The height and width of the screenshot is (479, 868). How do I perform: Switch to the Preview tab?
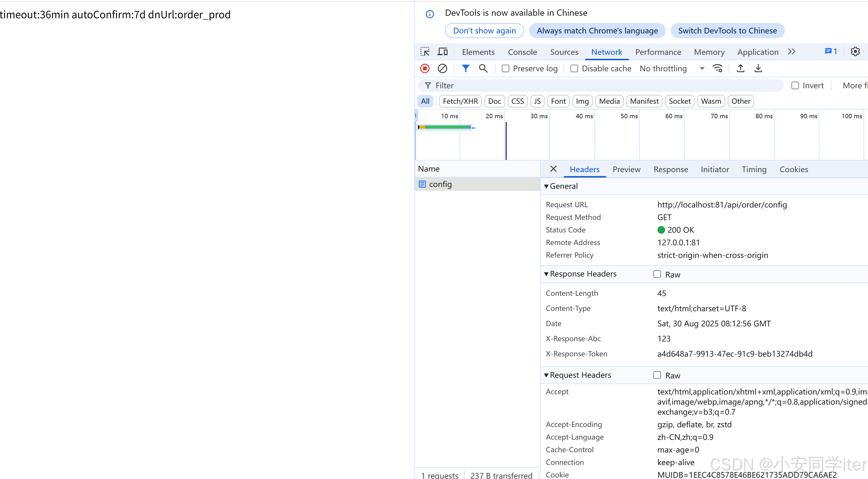626,169
